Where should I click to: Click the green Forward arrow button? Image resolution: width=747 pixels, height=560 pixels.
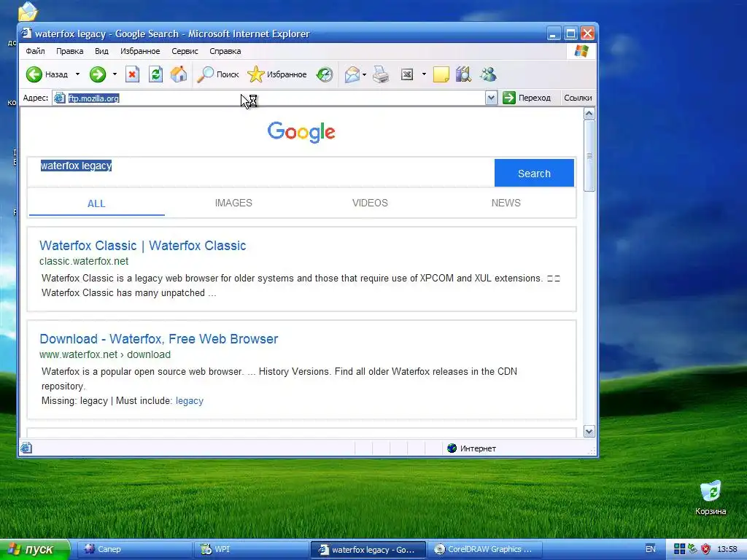pos(98,74)
